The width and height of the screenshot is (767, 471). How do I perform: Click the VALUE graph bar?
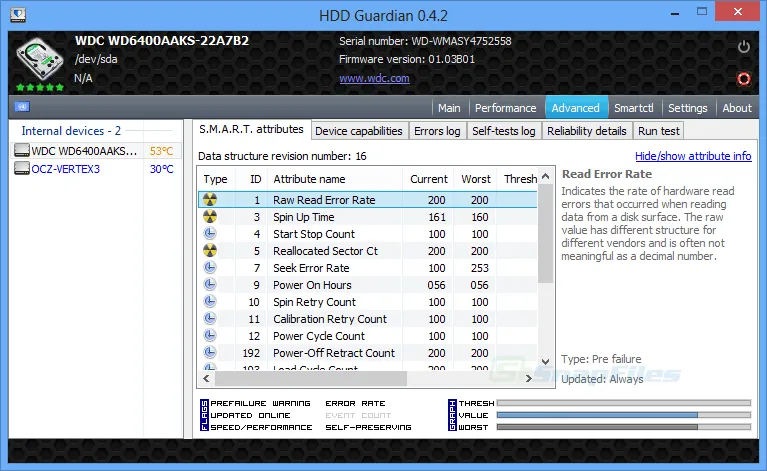(x=624, y=415)
